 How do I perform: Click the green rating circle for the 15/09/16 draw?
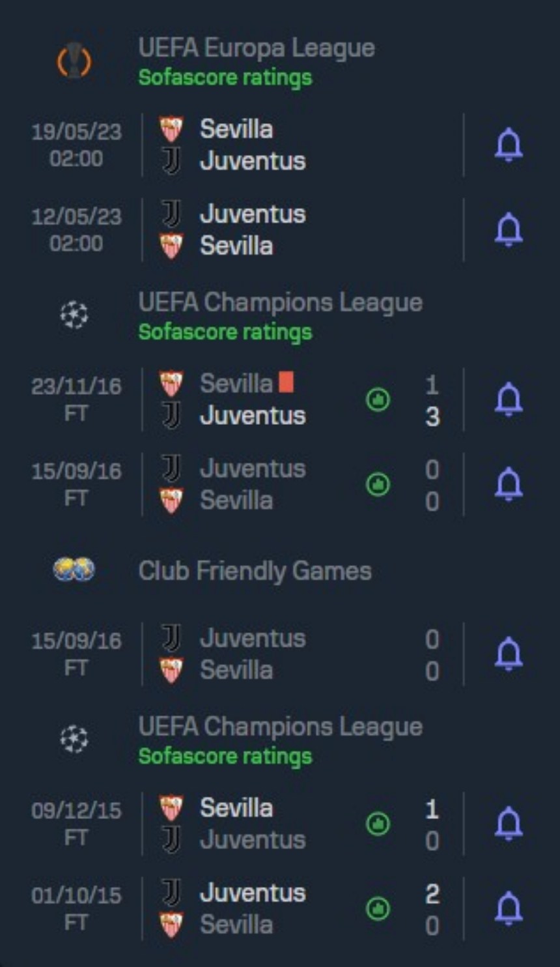click(x=378, y=485)
